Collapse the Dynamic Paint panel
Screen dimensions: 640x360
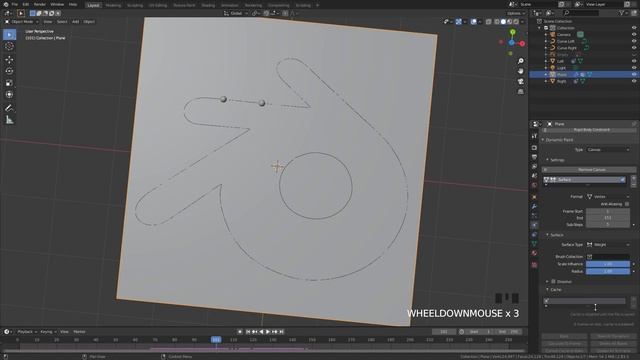pos(543,140)
